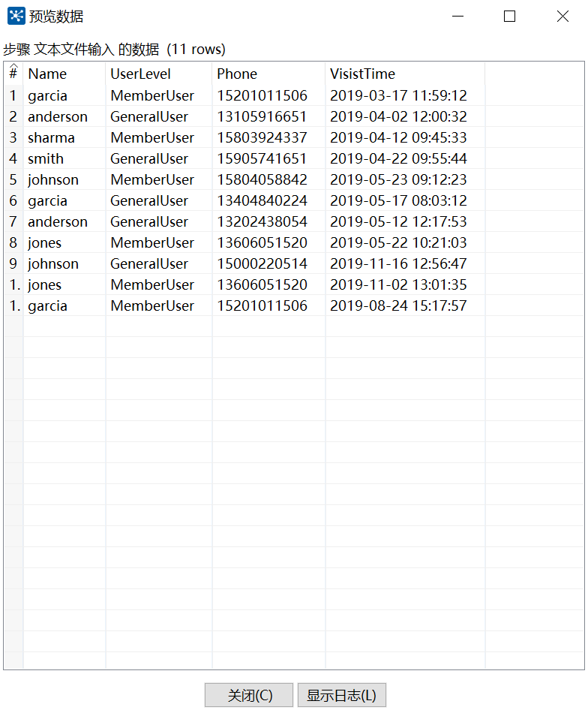Click the VisistTime column header
The image size is (588, 710).
405,74
